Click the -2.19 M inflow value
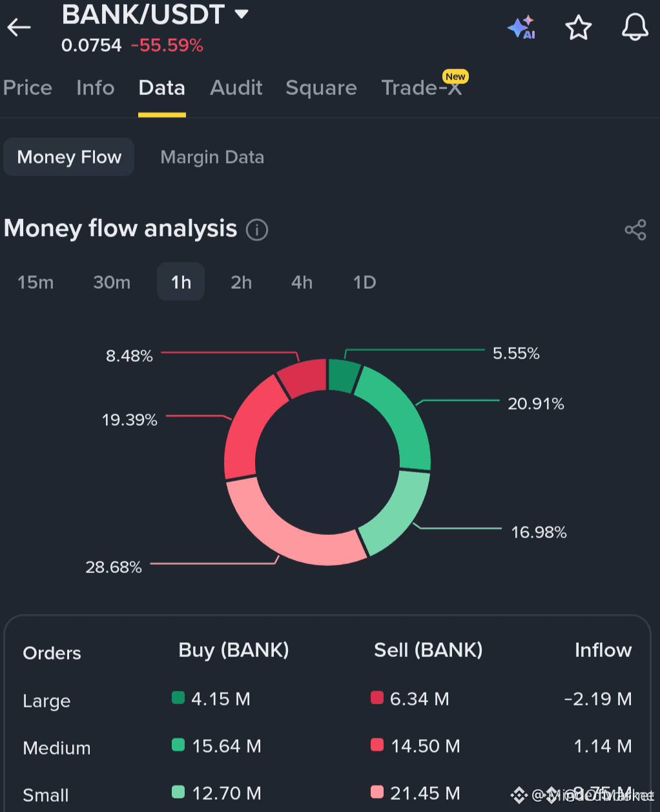 click(x=598, y=699)
